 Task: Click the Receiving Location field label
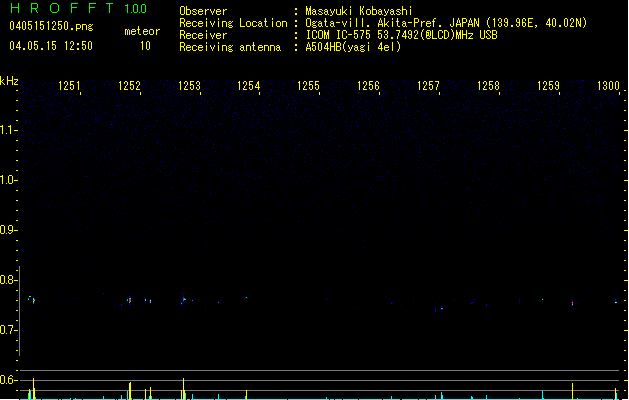click(x=233, y=23)
